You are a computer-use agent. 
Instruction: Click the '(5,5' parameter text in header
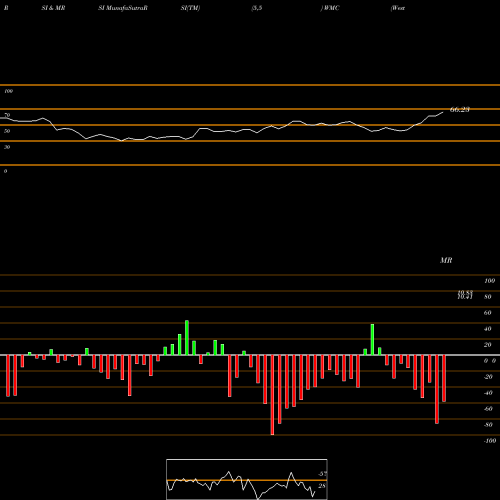pos(257,8)
